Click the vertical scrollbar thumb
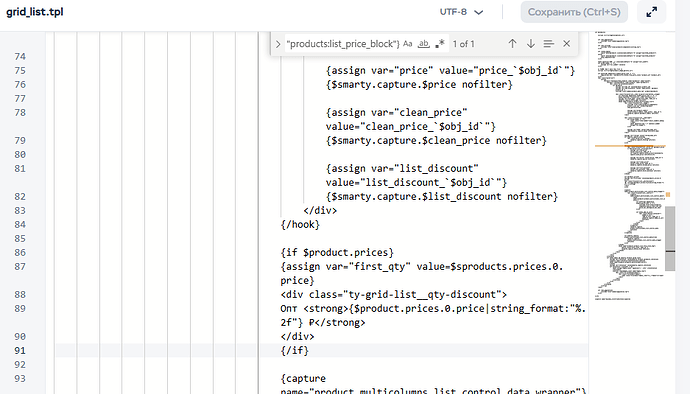The image size is (690, 394). pyautogui.click(x=670, y=238)
